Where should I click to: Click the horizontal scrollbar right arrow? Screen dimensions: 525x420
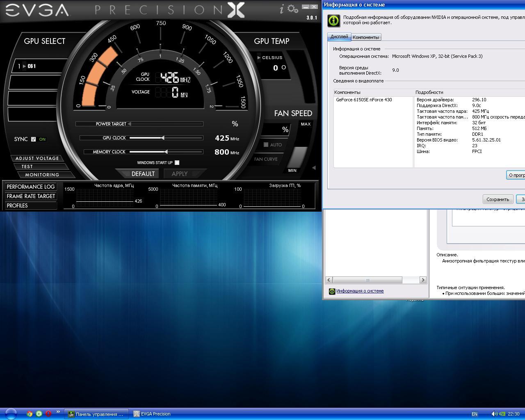[x=423, y=280]
